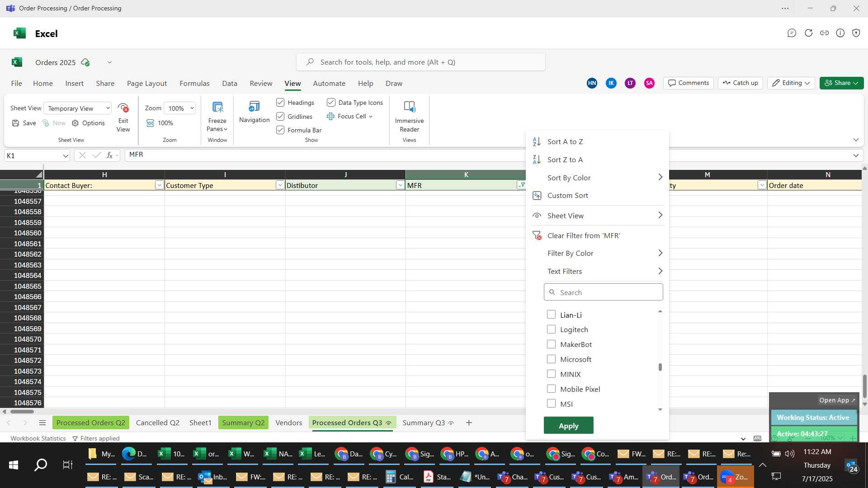This screenshot has height=488, width=868.
Task: Select Sheet View menu entry
Action: click(597, 216)
